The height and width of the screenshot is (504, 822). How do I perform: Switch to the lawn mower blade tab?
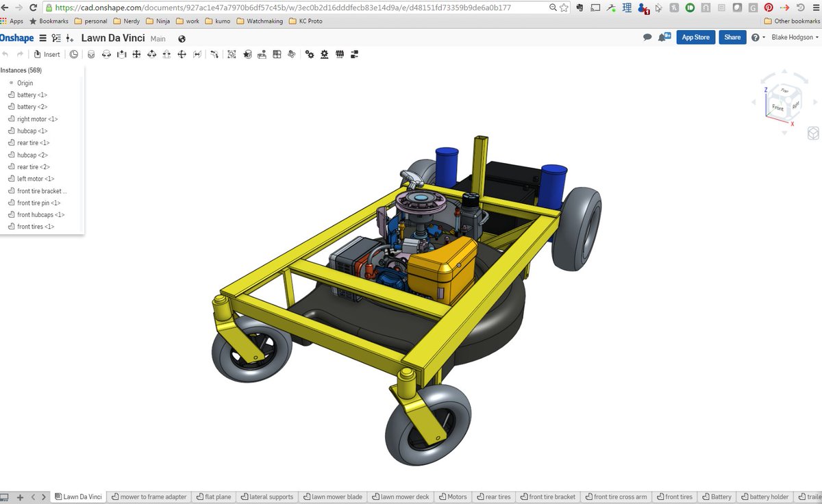pos(332,497)
